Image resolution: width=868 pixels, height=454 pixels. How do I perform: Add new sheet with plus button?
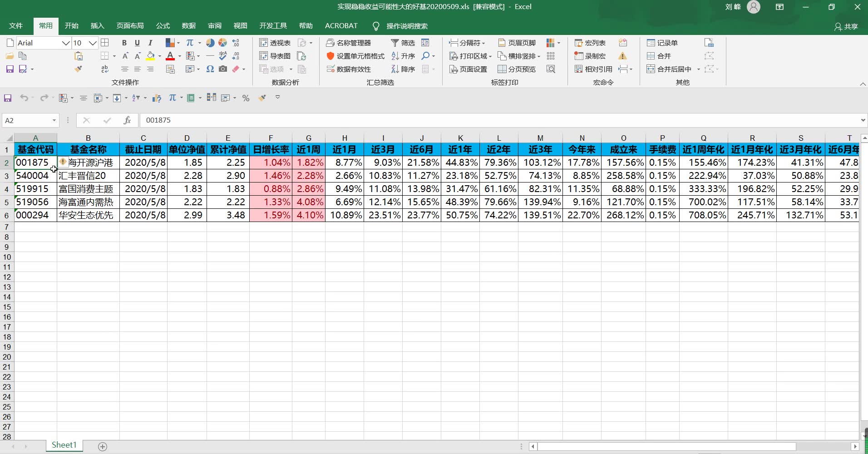[x=103, y=447]
